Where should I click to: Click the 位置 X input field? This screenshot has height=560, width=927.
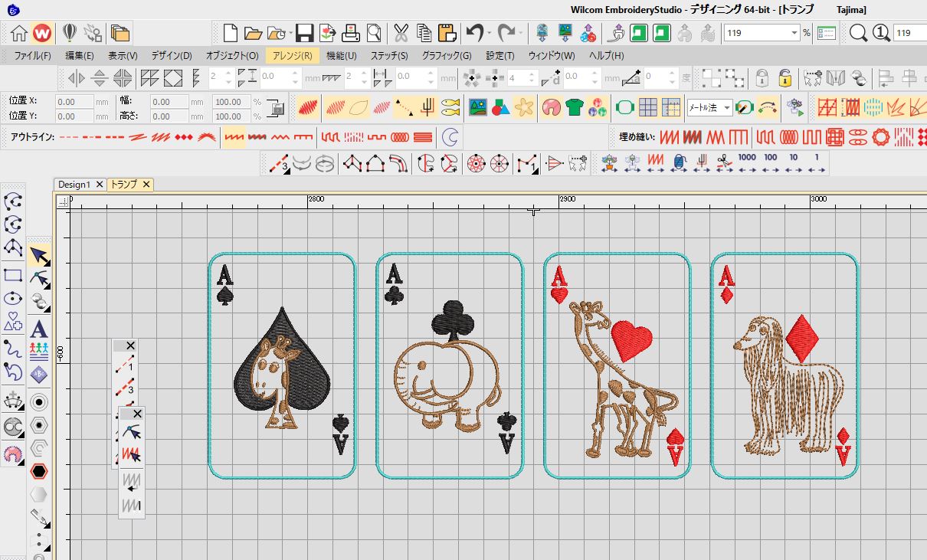point(74,102)
